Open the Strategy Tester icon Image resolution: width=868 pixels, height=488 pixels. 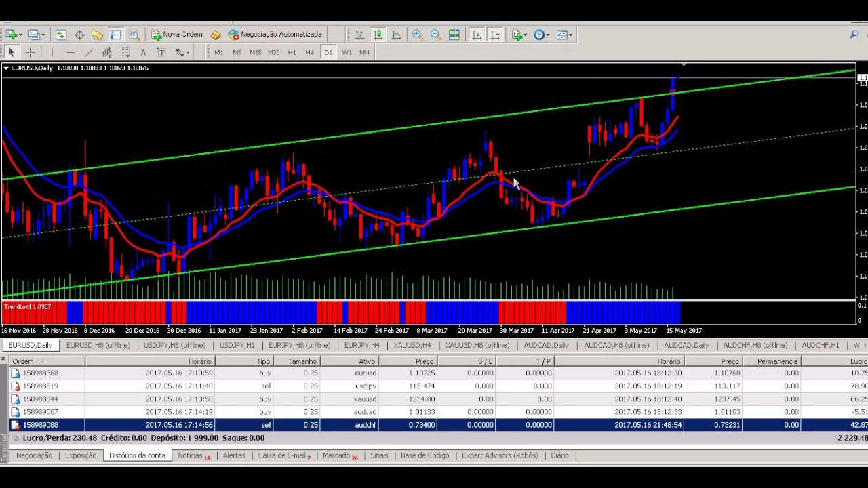point(134,35)
